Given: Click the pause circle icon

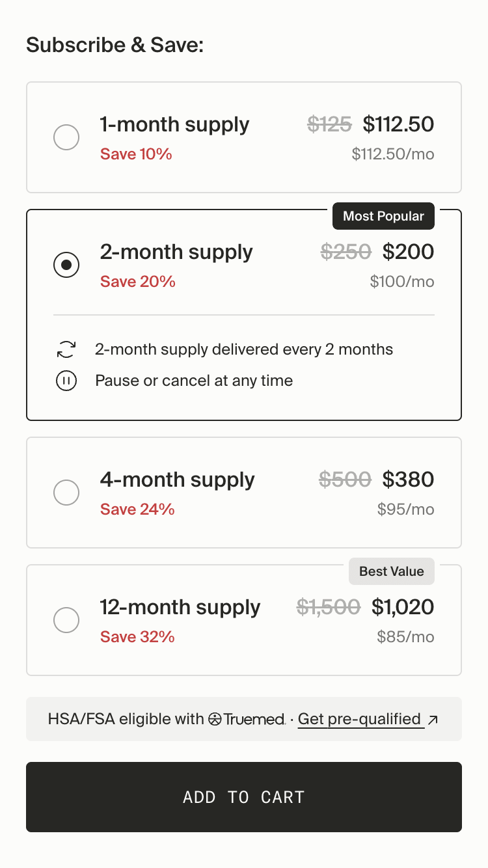Looking at the screenshot, I should point(66,381).
